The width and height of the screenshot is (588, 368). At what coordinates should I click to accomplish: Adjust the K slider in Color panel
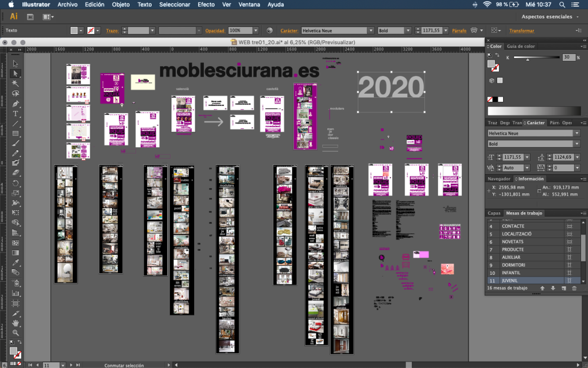coord(528,59)
